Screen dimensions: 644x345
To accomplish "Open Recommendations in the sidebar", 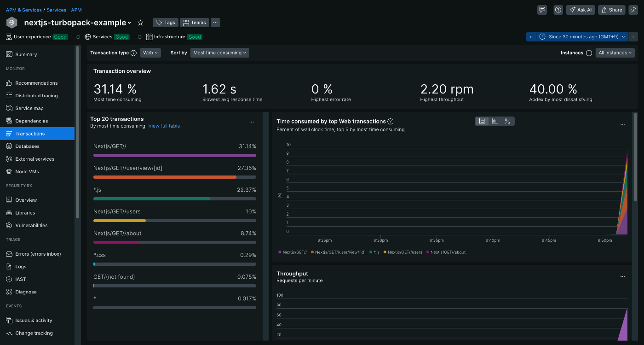I will 37,83.
